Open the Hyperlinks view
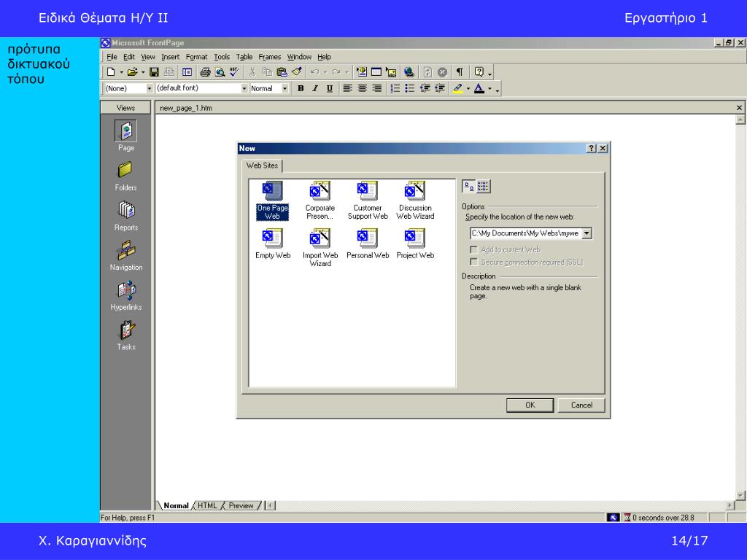Image resolution: width=747 pixels, height=560 pixels. coord(125,296)
